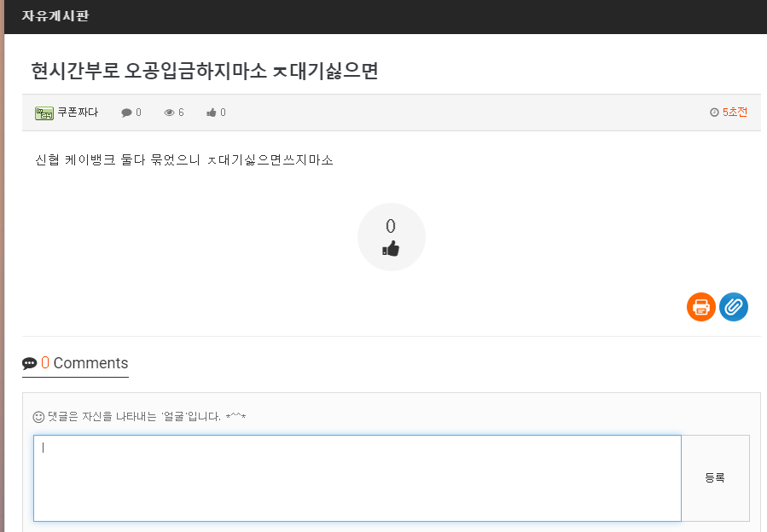The image size is (767, 532).
Task: Click the author's green level badge icon
Action: [44, 113]
